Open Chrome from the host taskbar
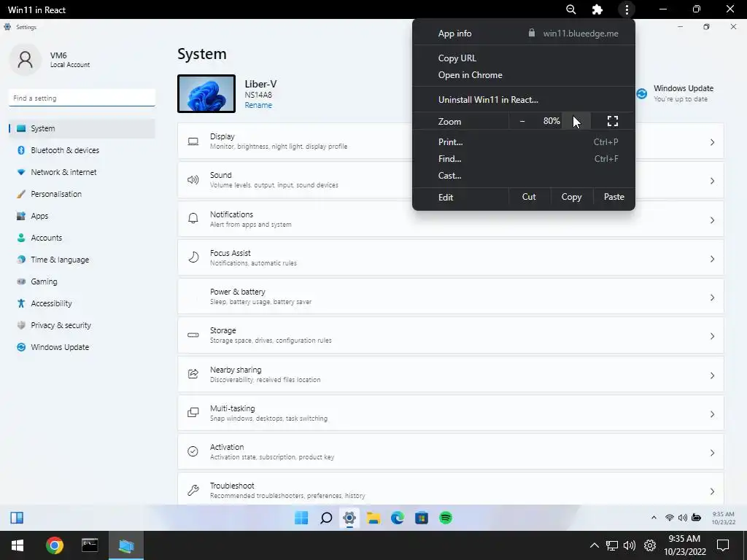The height and width of the screenshot is (560, 747). (x=54, y=545)
